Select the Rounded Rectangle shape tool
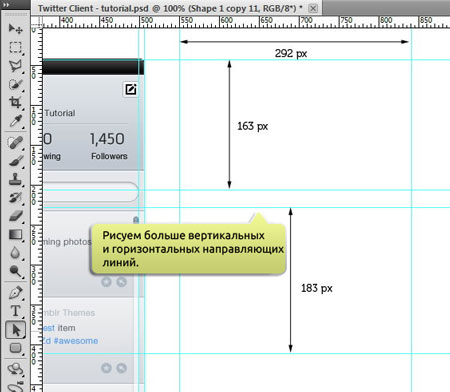The width and height of the screenshot is (450, 392). (x=15, y=348)
